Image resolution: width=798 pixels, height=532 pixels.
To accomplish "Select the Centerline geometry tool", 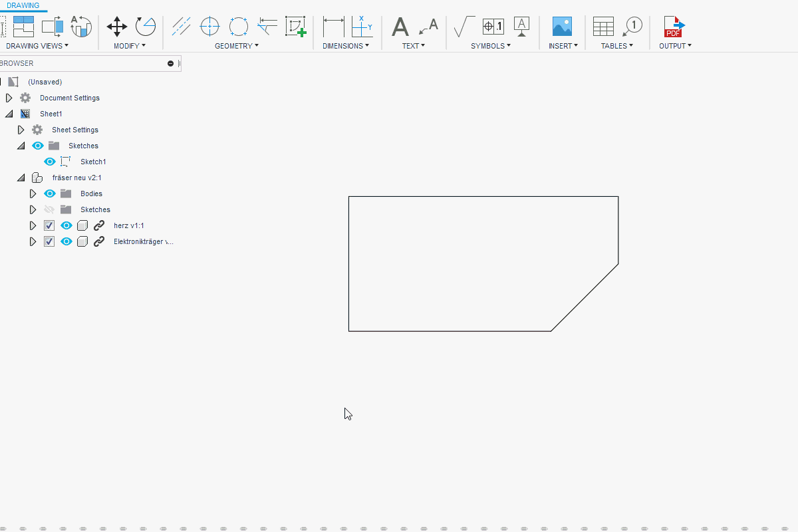I will pos(181,27).
